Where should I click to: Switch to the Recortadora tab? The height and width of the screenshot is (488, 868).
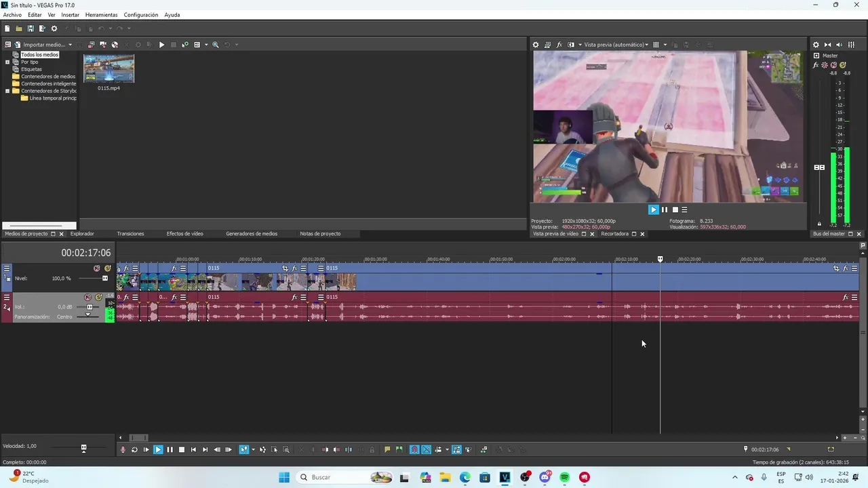coord(615,234)
